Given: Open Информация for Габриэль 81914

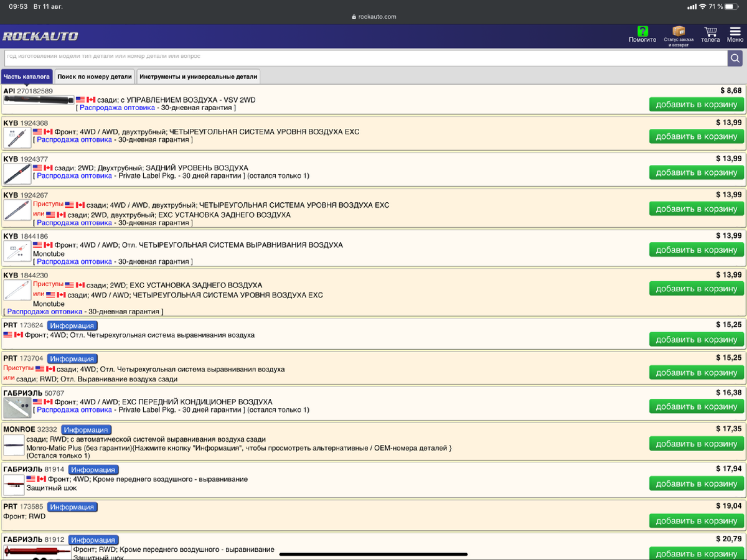Looking at the screenshot, I should (93, 469).
